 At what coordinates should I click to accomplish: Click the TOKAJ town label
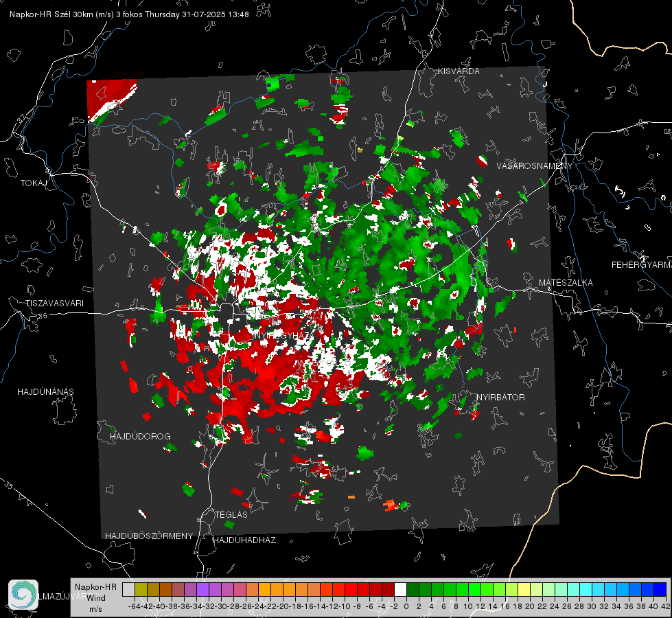tap(34, 183)
